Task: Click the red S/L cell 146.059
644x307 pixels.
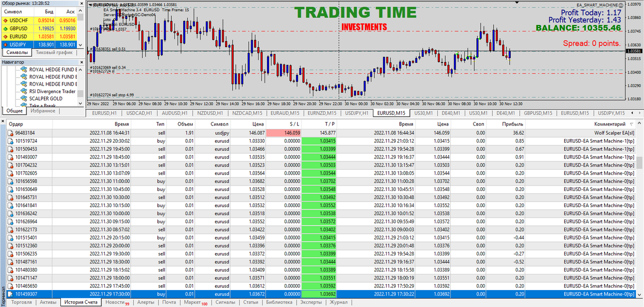Action: tap(284, 133)
